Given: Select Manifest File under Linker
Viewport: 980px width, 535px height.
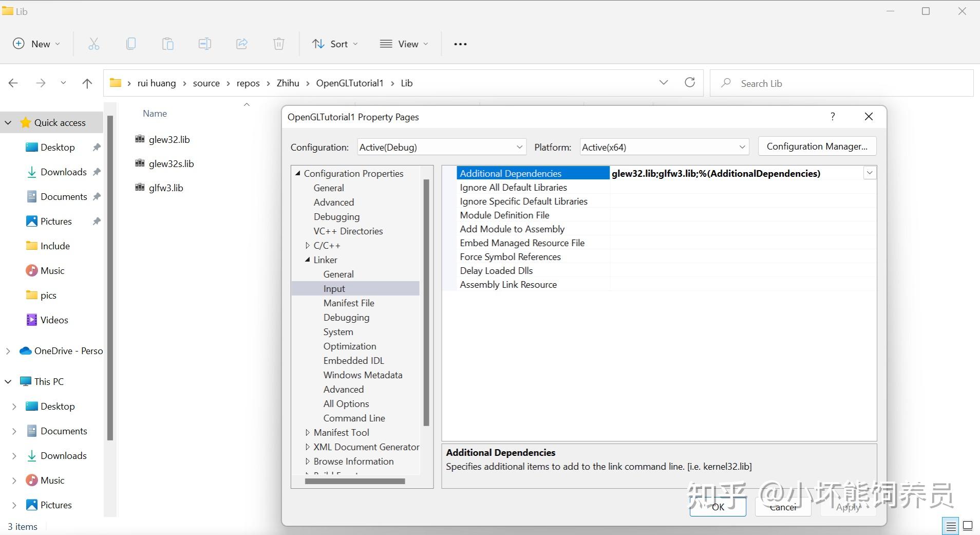Looking at the screenshot, I should (348, 303).
